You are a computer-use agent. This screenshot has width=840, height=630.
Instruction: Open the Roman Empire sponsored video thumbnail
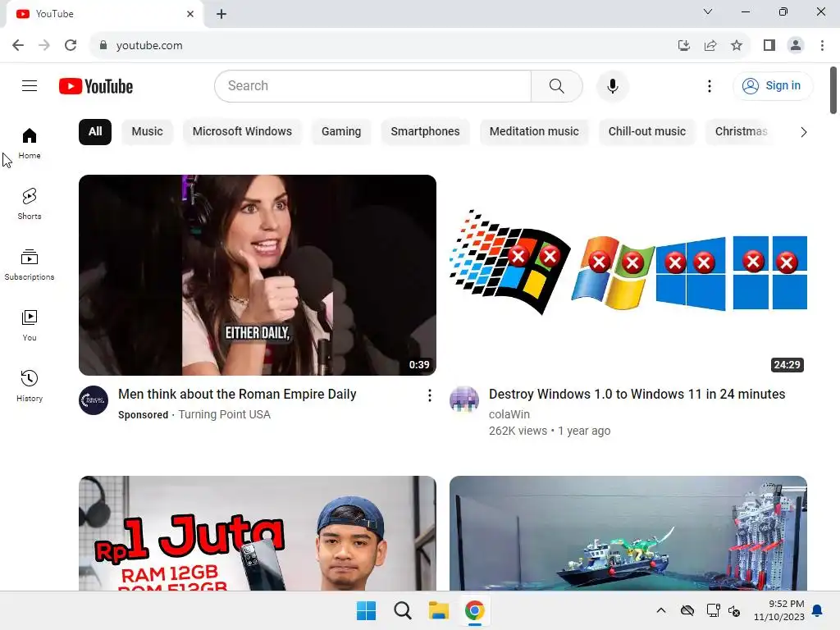click(257, 275)
